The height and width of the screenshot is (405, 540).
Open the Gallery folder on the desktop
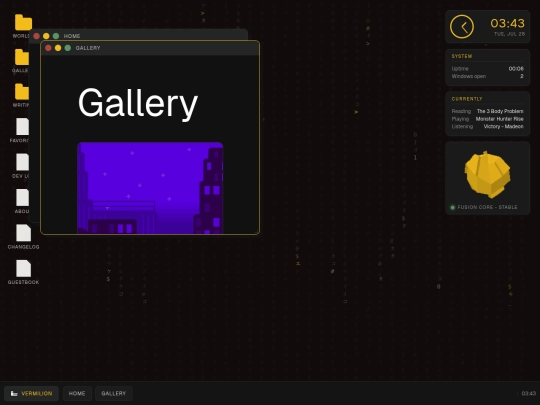click(22, 57)
